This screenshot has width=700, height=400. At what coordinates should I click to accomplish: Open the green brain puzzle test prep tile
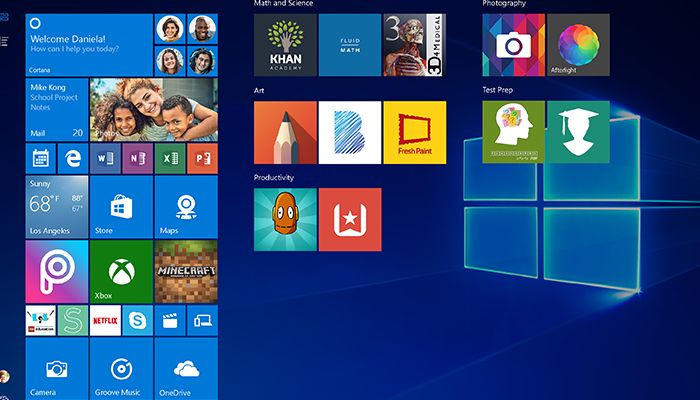[513, 132]
